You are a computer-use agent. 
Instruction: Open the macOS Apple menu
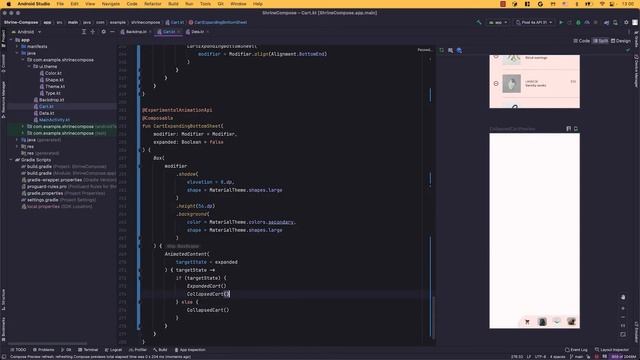coord(8,4)
